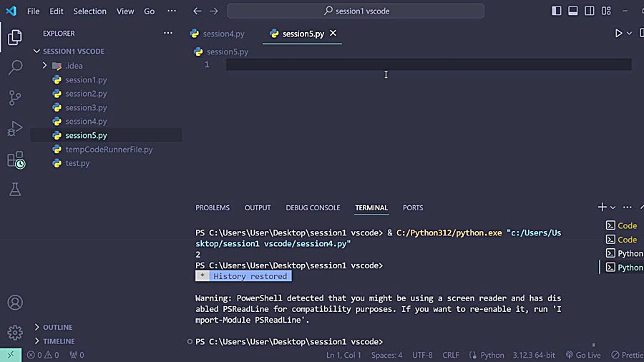Switch to the OUTPUT panel tab
The image size is (644, 362).
[x=258, y=207]
